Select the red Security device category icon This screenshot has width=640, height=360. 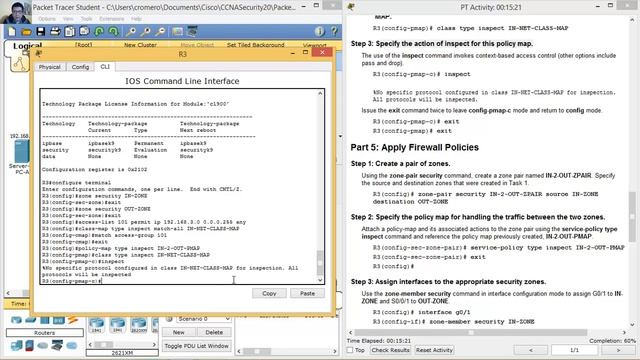[x=29, y=346]
